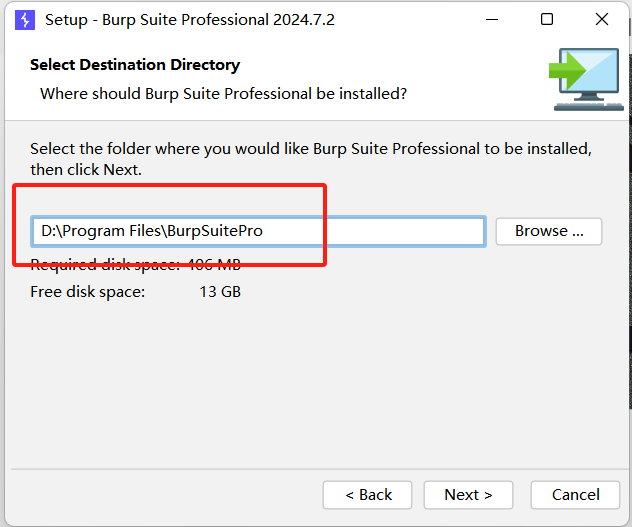
Task: Focus the destination directory path field
Action: pyautogui.click(x=258, y=231)
